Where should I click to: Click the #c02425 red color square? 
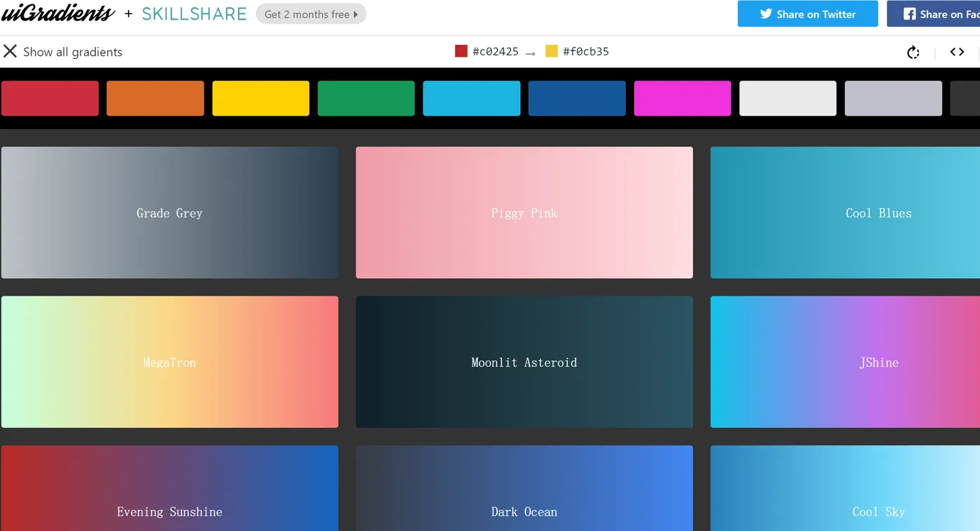[x=461, y=51]
